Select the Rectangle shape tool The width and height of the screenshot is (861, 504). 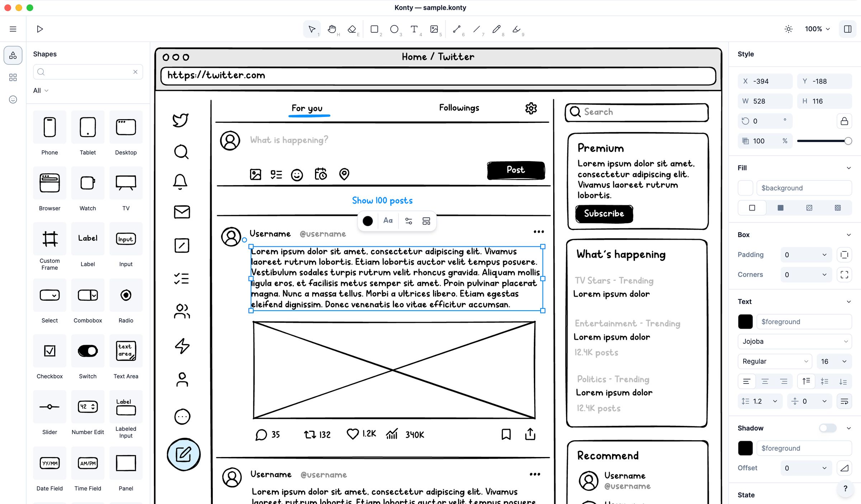click(374, 28)
